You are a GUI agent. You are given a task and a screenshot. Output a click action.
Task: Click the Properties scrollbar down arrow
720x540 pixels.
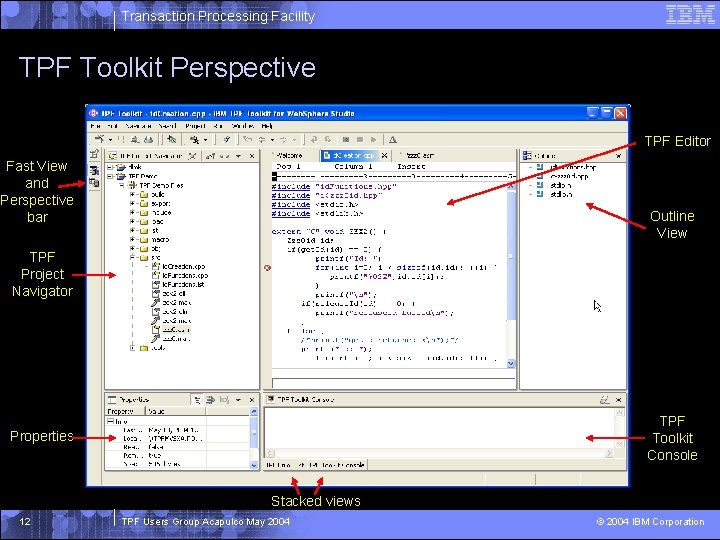click(254, 465)
